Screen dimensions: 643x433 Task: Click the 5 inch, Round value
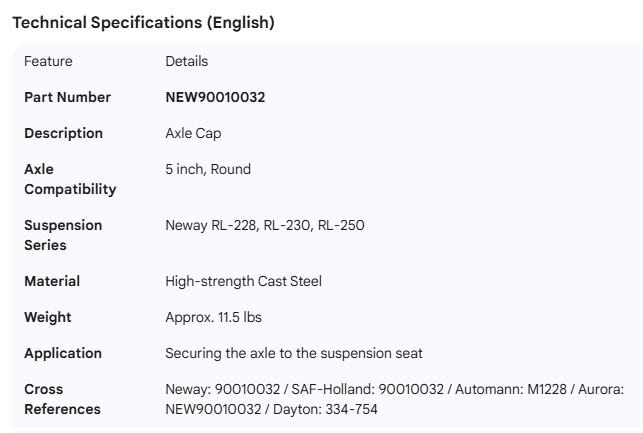coord(208,169)
